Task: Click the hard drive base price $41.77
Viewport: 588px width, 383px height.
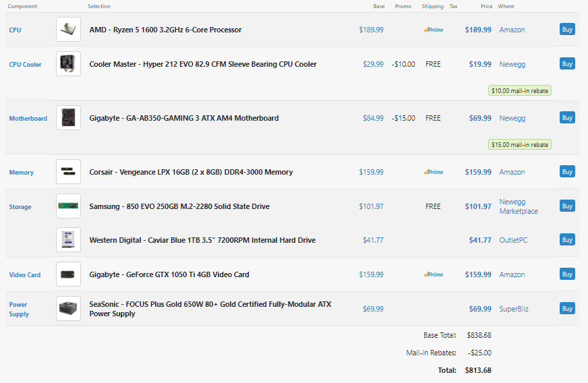Action: coord(373,241)
